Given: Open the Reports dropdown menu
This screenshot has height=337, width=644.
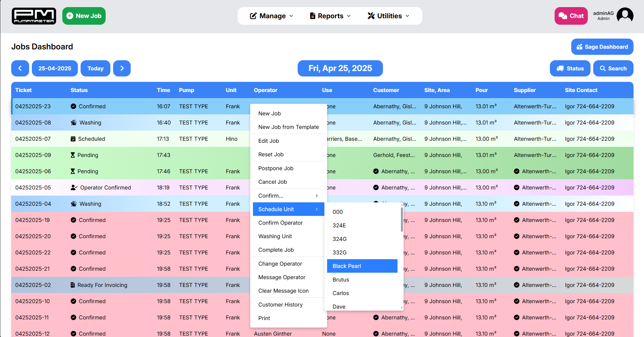Looking at the screenshot, I should pos(330,16).
